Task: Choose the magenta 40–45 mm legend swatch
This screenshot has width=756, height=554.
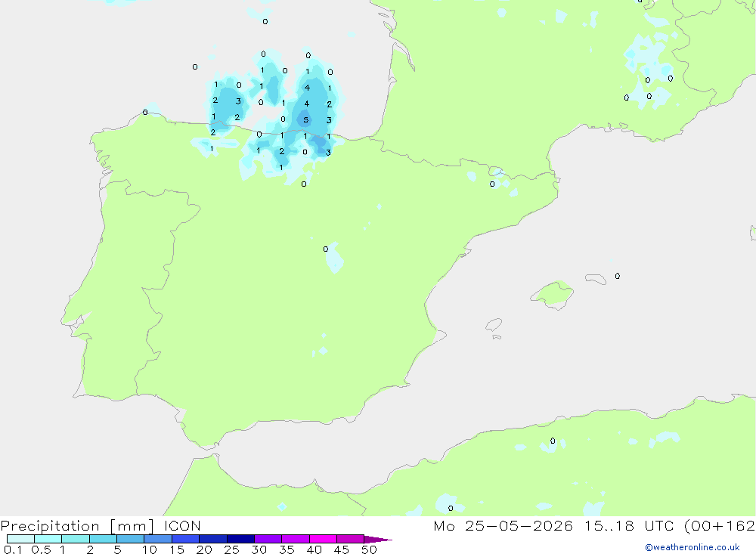Action: pos(323,539)
